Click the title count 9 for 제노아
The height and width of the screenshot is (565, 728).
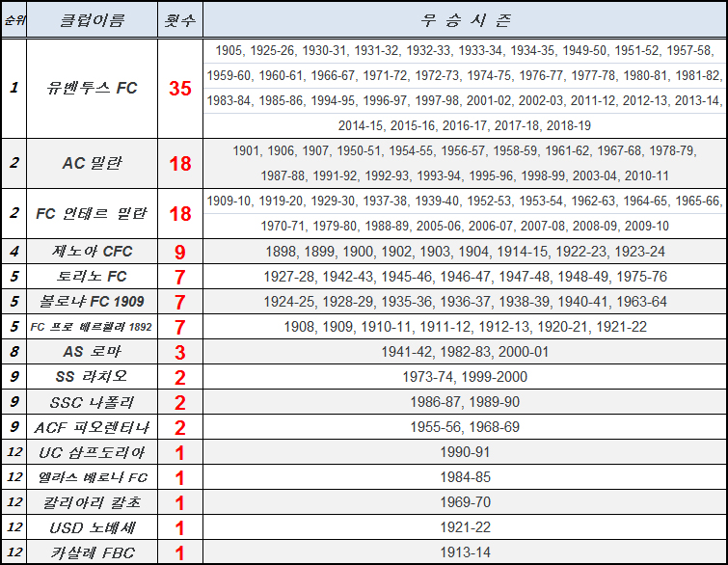coord(180,252)
